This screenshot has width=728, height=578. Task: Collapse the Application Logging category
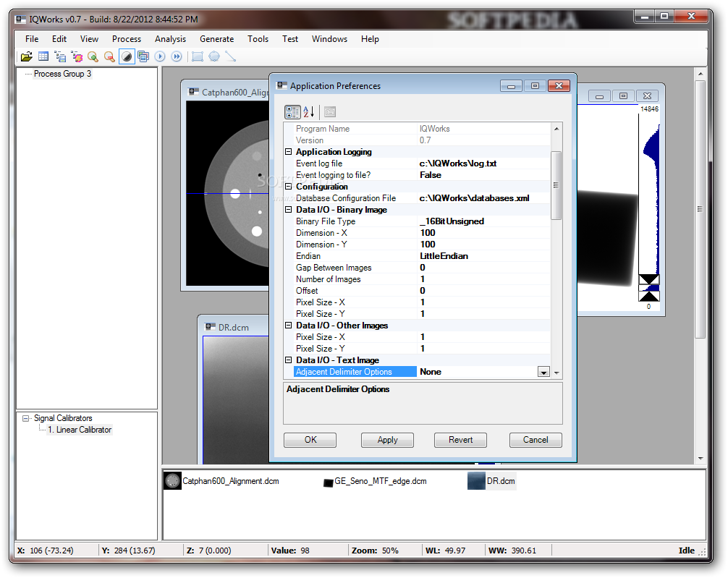(288, 152)
